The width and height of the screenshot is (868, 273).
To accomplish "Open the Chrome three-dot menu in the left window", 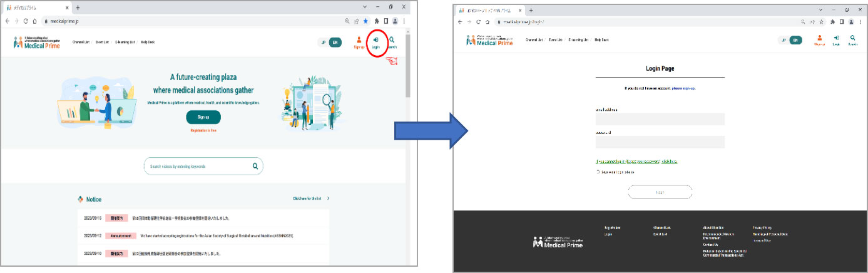I will (404, 21).
